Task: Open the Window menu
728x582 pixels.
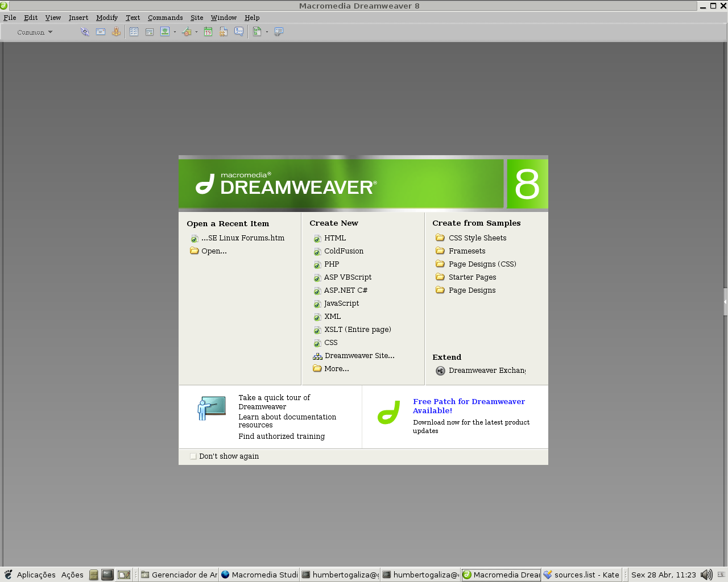Action: coord(224,18)
